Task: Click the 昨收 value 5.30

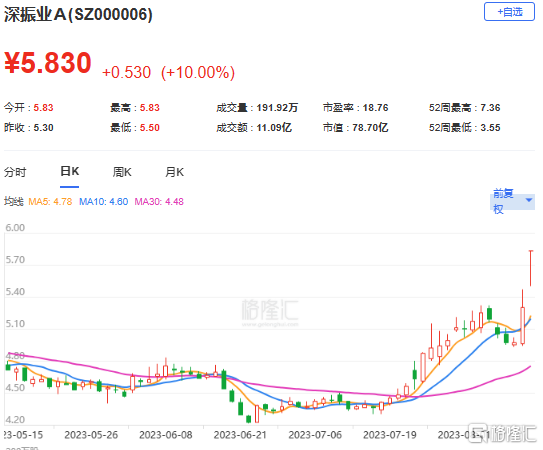Action: tap(43, 128)
